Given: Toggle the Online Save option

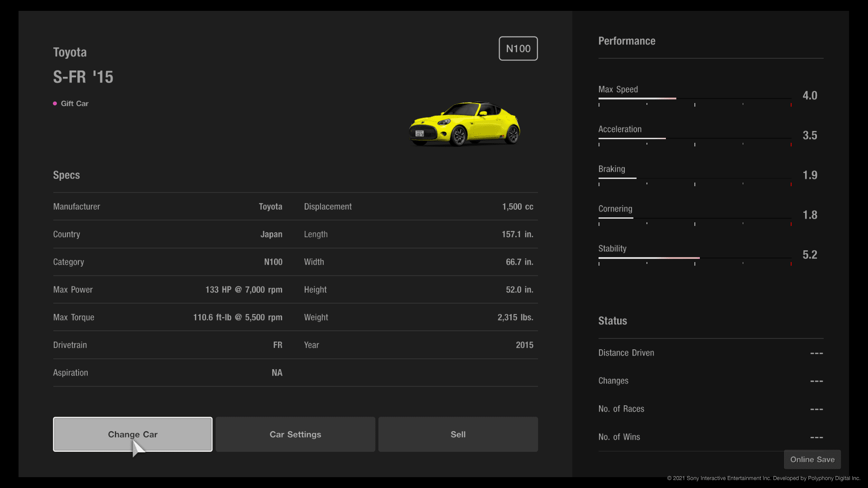Looking at the screenshot, I should pyautogui.click(x=812, y=460).
